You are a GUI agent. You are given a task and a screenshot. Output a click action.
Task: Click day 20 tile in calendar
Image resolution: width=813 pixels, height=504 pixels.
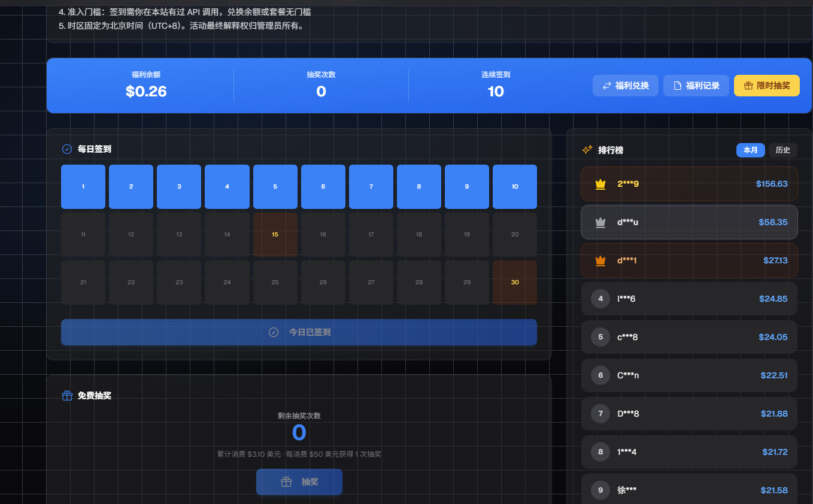tap(515, 235)
